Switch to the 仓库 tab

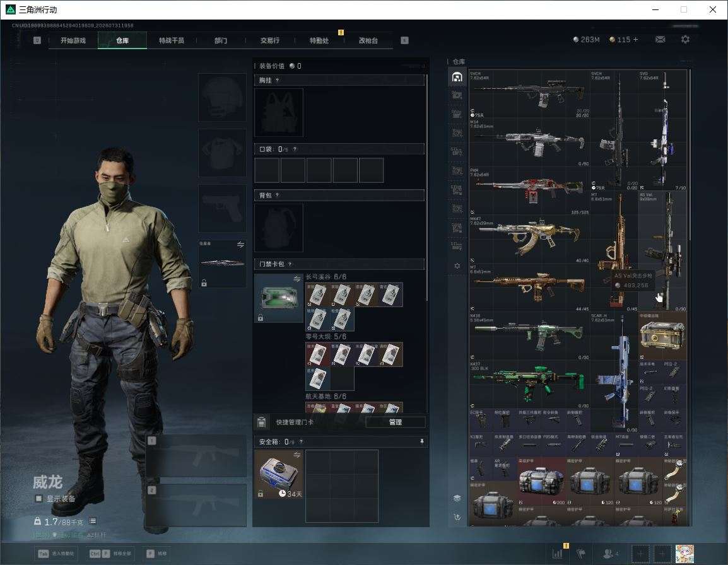tap(122, 40)
